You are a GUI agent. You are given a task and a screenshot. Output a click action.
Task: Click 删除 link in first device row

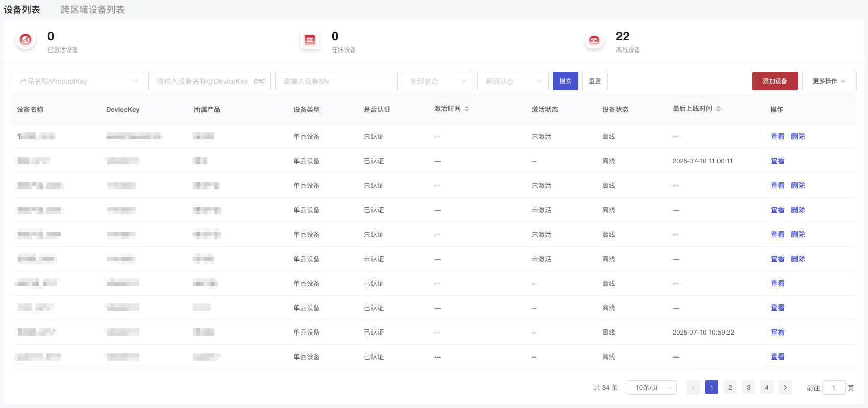pos(798,136)
